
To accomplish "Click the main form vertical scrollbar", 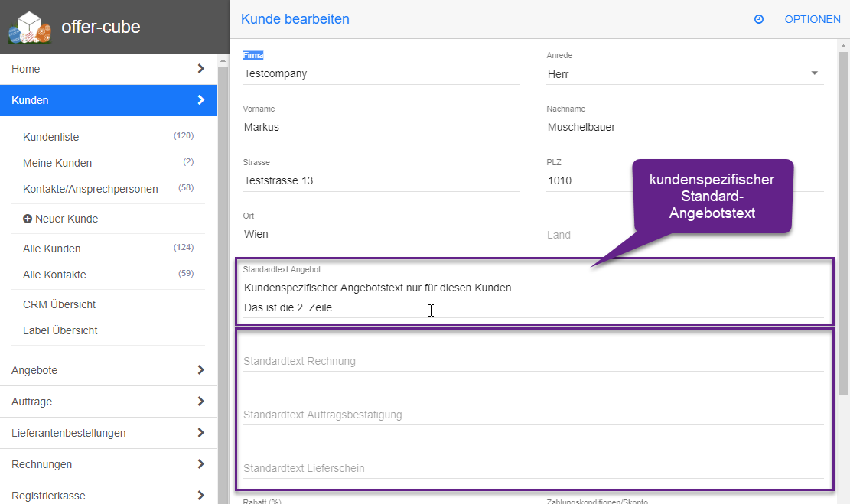I will [x=843, y=223].
